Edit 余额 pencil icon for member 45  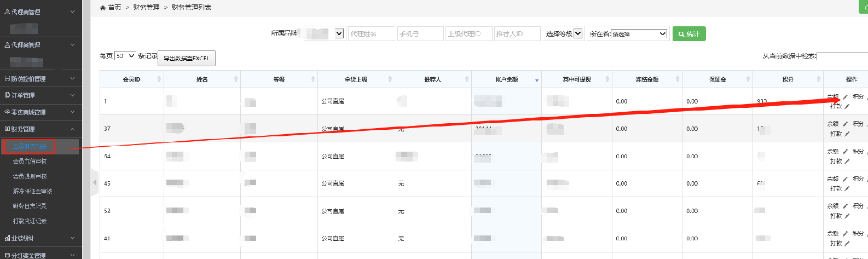tap(845, 179)
